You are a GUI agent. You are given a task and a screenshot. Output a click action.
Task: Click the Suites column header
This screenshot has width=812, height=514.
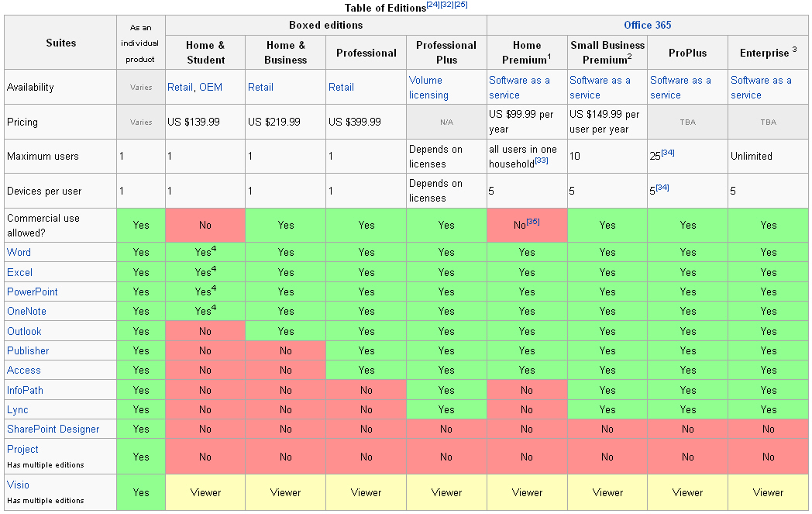(60, 43)
